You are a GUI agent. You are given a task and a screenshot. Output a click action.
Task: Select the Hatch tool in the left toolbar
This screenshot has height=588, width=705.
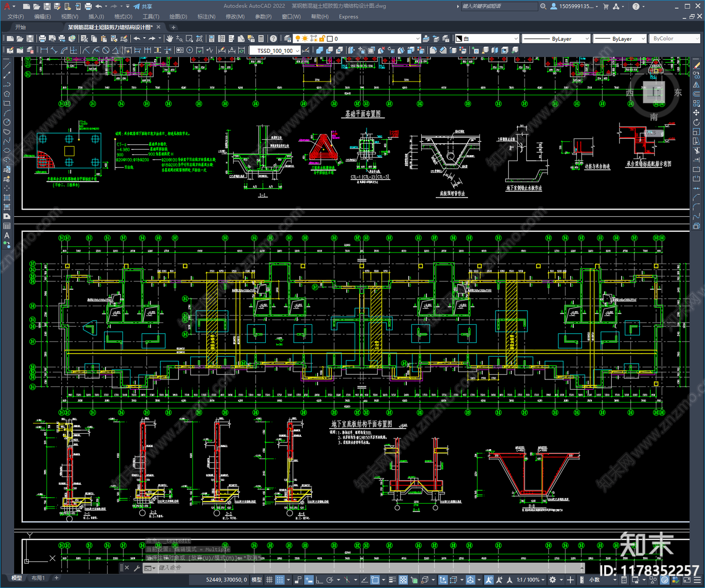click(7, 197)
